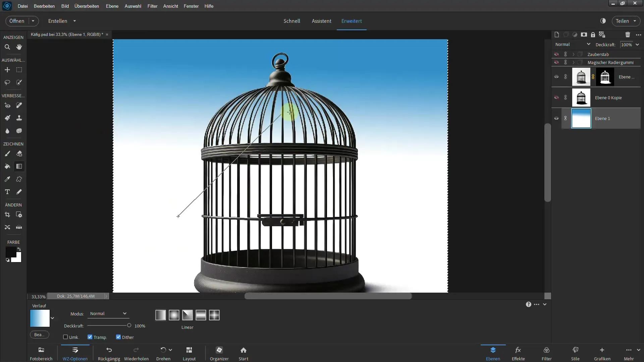The image size is (644, 362).
Task: Open the Datei menu
Action: [x=23, y=6]
